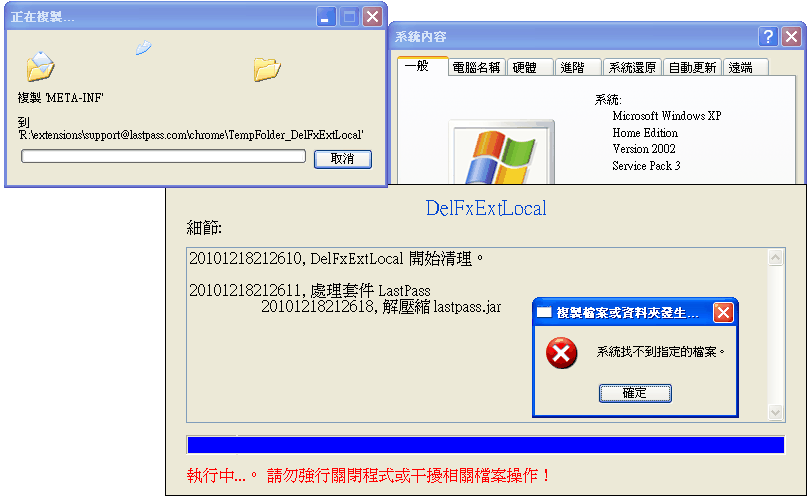Click the log scrollbar down arrow

tap(775, 412)
